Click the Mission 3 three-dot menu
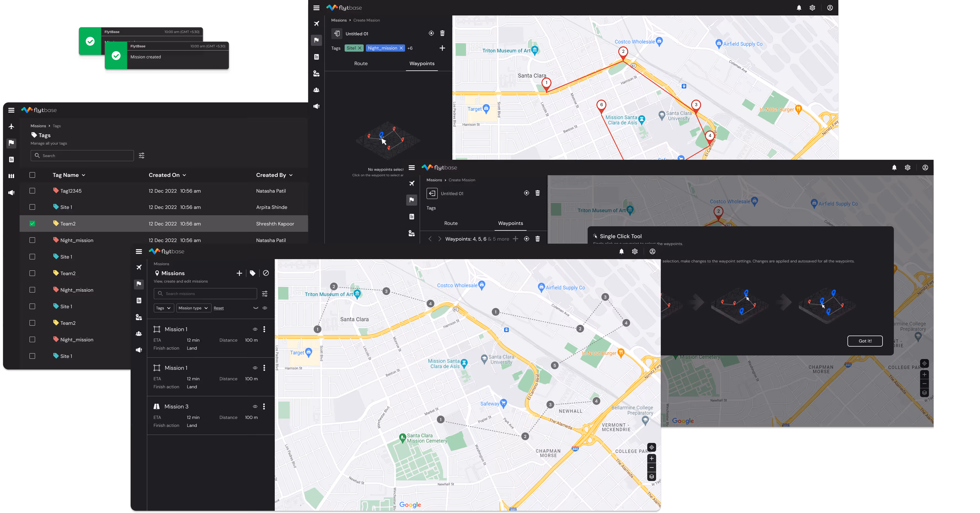 tap(264, 406)
